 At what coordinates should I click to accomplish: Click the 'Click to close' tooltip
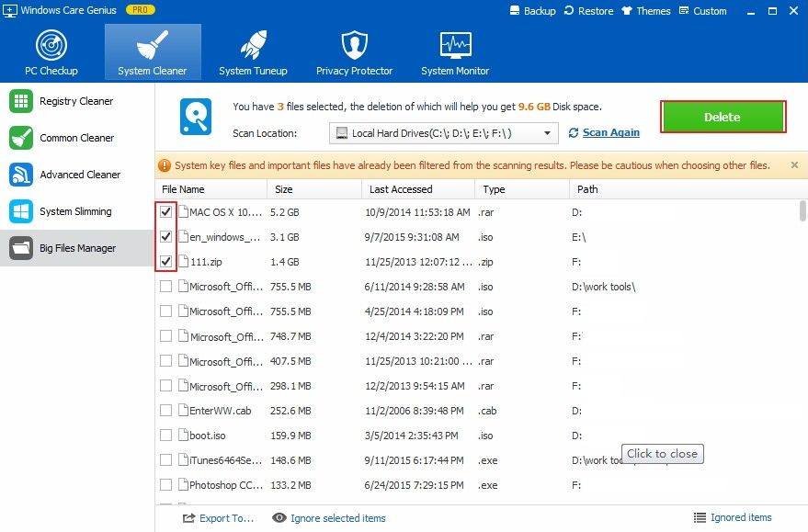(662, 454)
